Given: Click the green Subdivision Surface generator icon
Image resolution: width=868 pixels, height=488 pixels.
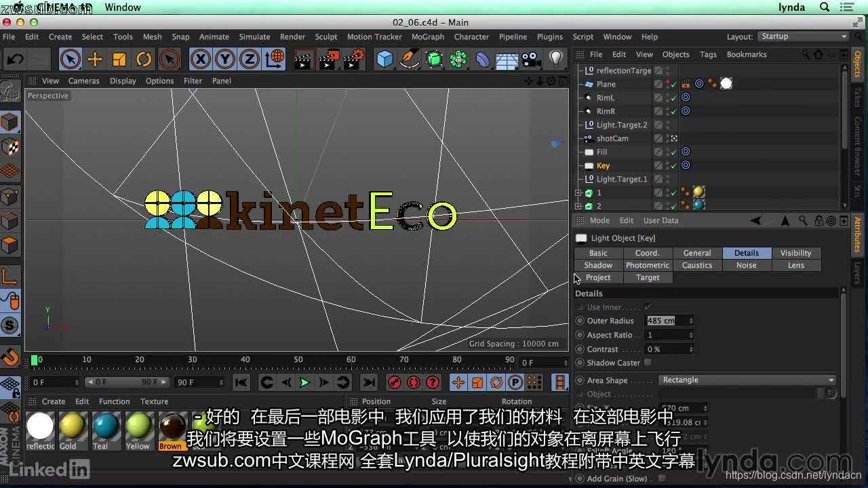Looking at the screenshot, I should 434,60.
